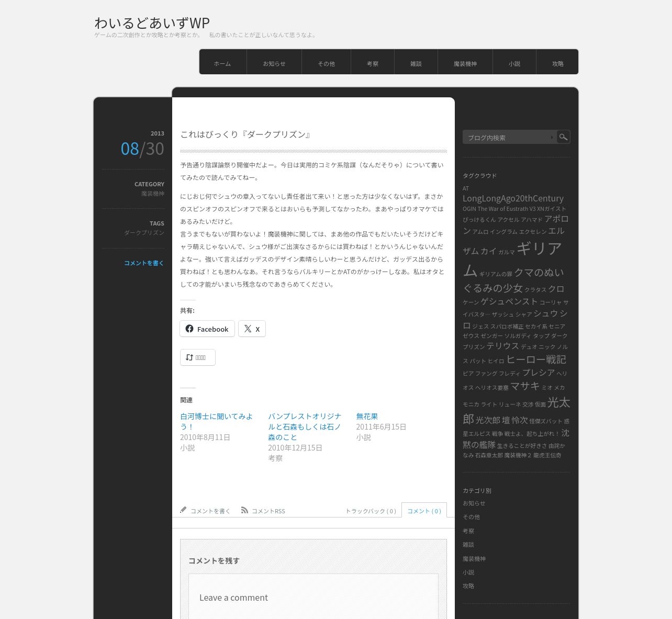This screenshot has height=619, width=672.
Task: Click the Facebook share icon
Action: 189,329
